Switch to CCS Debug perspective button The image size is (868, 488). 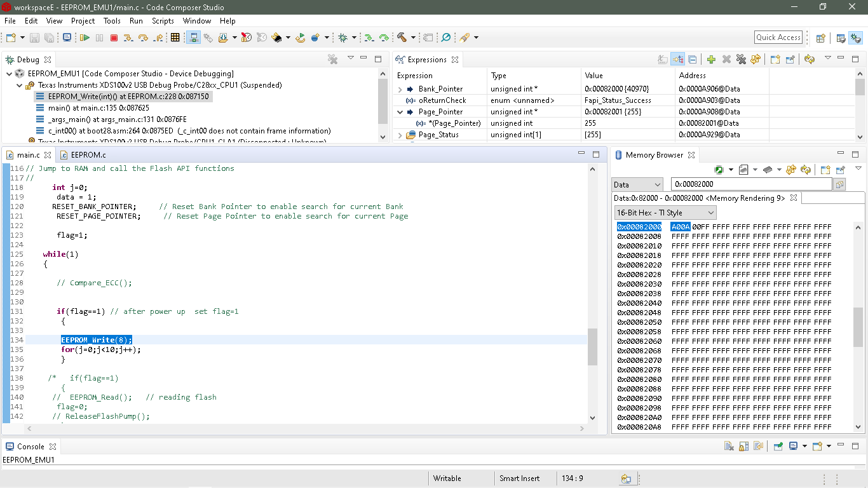(x=855, y=38)
